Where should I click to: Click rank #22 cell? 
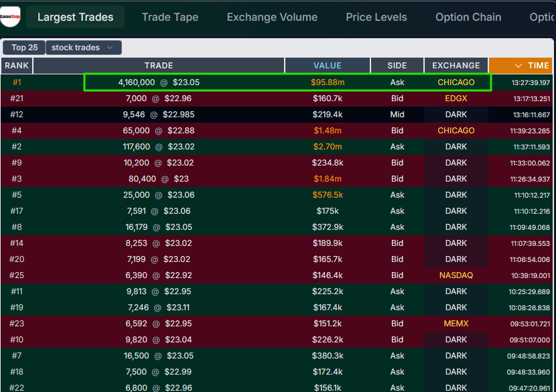coord(17,388)
